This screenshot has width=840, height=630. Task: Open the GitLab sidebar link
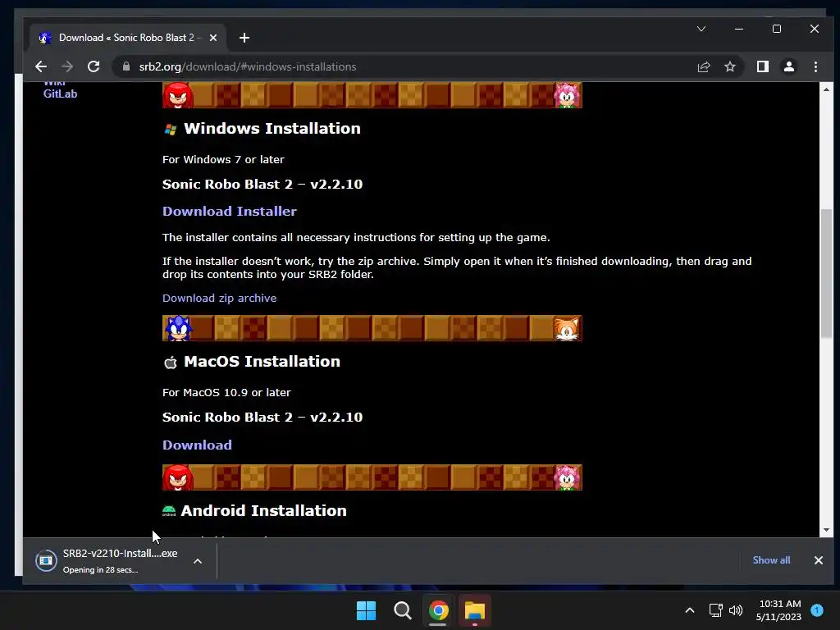pos(60,94)
